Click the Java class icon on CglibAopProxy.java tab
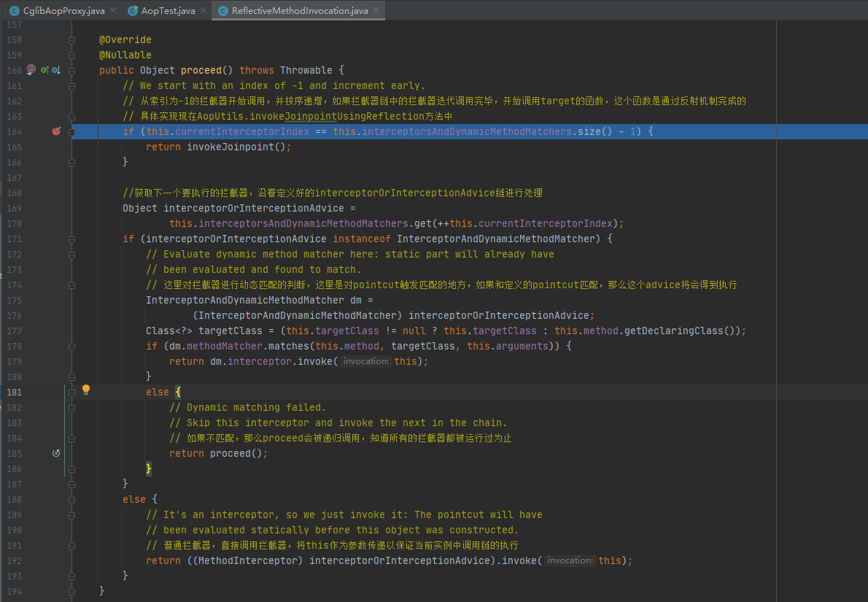 pyautogui.click(x=15, y=10)
